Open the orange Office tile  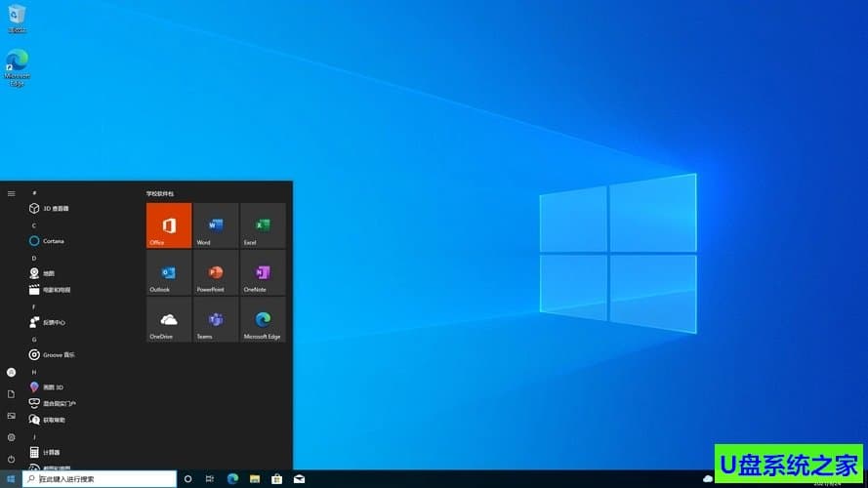tap(169, 225)
